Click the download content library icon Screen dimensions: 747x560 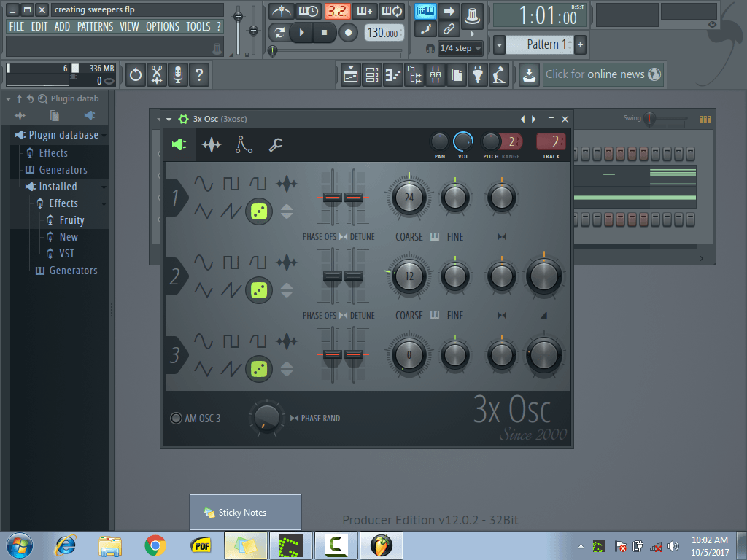click(529, 75)
